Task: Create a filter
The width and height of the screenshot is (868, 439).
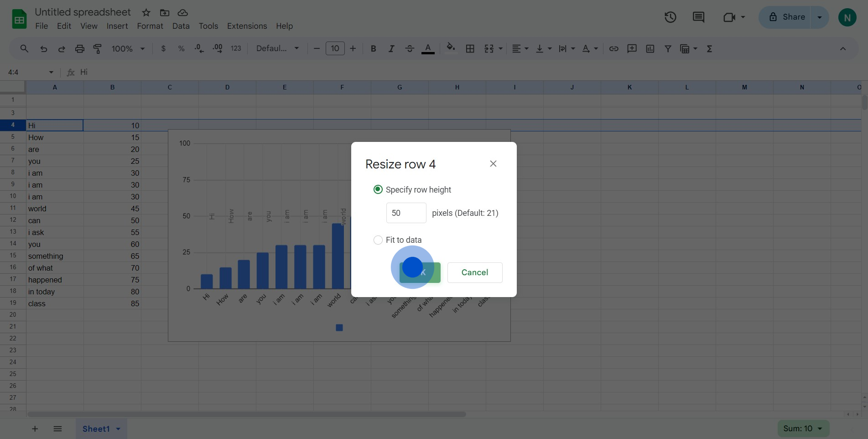Action: click(668, 49)
